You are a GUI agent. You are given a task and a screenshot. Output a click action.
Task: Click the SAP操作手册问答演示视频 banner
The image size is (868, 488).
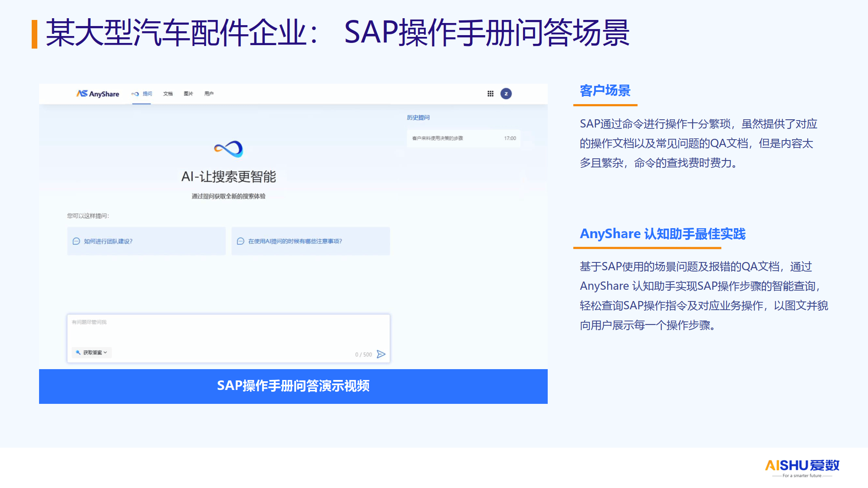pyautogui.click(x=293, y=386)
